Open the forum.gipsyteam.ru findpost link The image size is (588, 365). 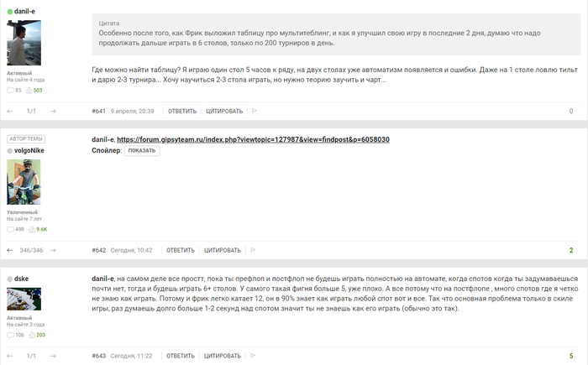click(253, 139)
